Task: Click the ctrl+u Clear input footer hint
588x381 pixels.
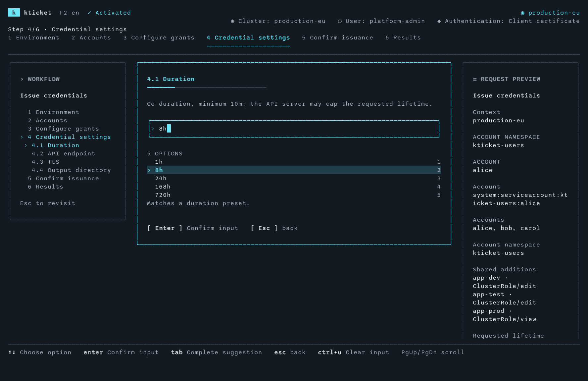Action: coord(354,352)
